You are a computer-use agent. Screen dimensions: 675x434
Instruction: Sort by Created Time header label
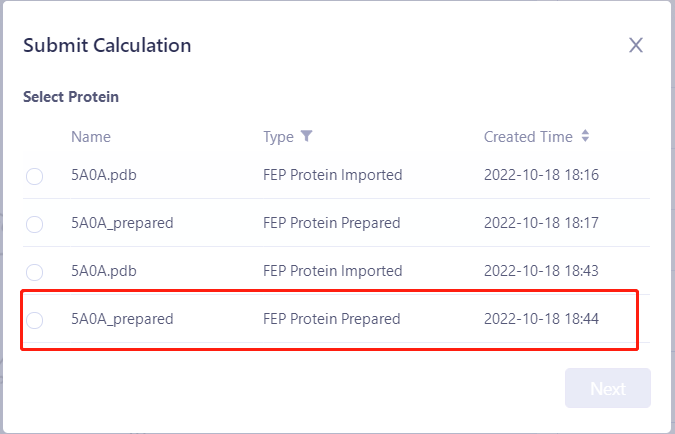pos(528,137)
